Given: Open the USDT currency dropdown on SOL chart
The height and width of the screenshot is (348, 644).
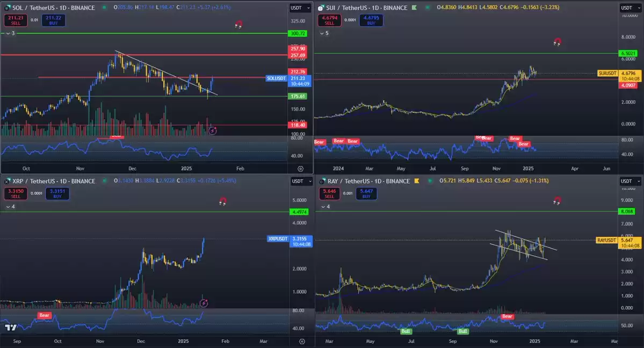Looking at the screenshot, I should click(300, 8).
